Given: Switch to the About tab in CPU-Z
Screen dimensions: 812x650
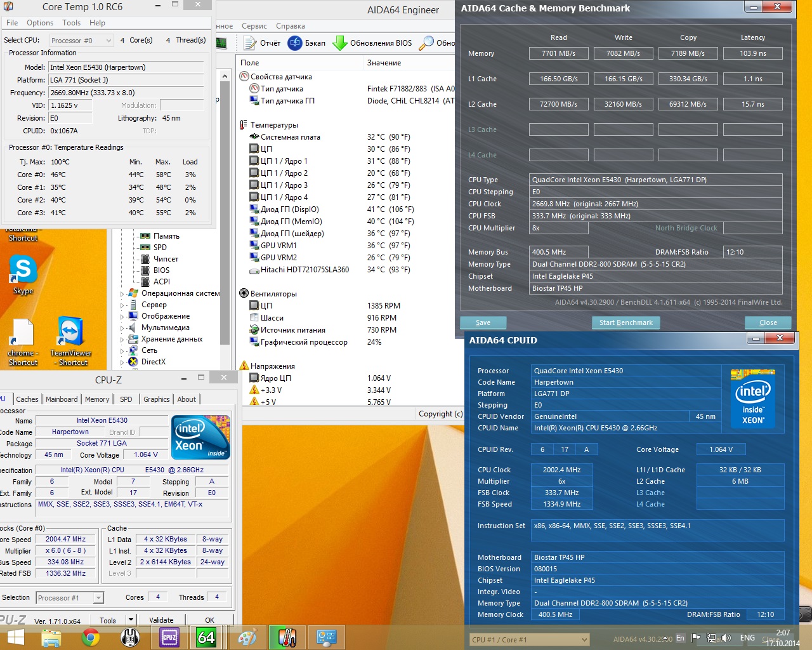Looking at the screenshot, I should [187, 399].
